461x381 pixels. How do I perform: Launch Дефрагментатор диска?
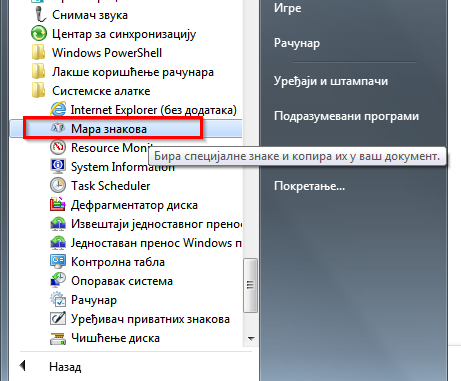click(134, 205)
